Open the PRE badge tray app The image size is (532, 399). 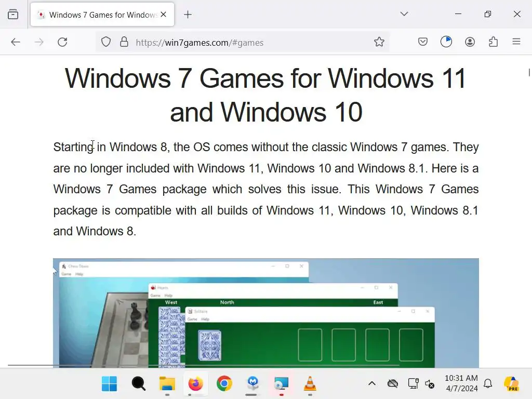(x=511, y=384)
